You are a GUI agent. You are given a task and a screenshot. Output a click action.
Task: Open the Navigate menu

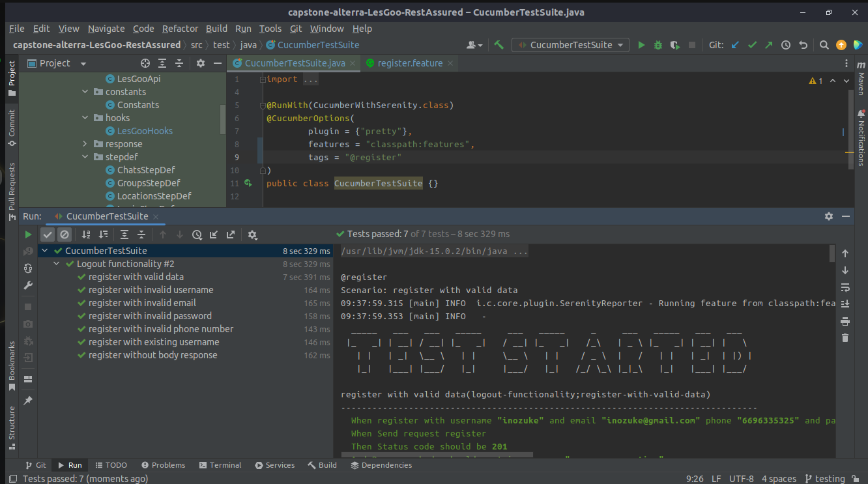[106, 28]
